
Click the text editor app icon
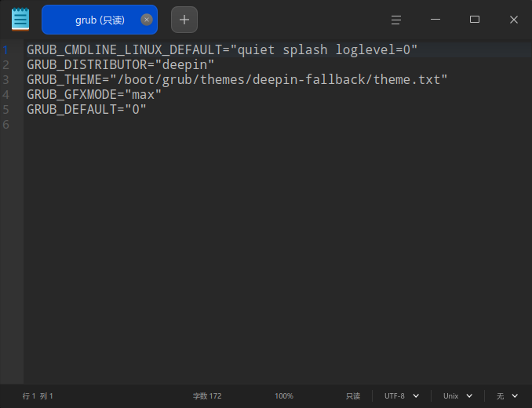point(20,20)
